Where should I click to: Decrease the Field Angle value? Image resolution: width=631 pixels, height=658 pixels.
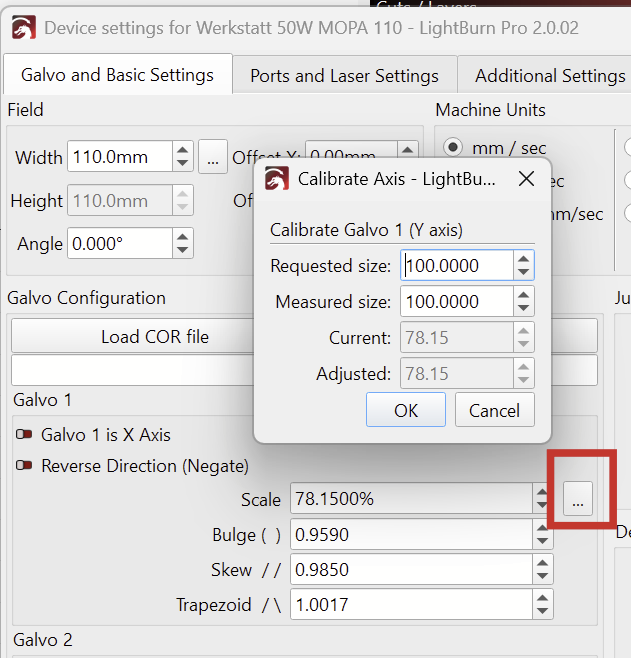pos(183,250)
